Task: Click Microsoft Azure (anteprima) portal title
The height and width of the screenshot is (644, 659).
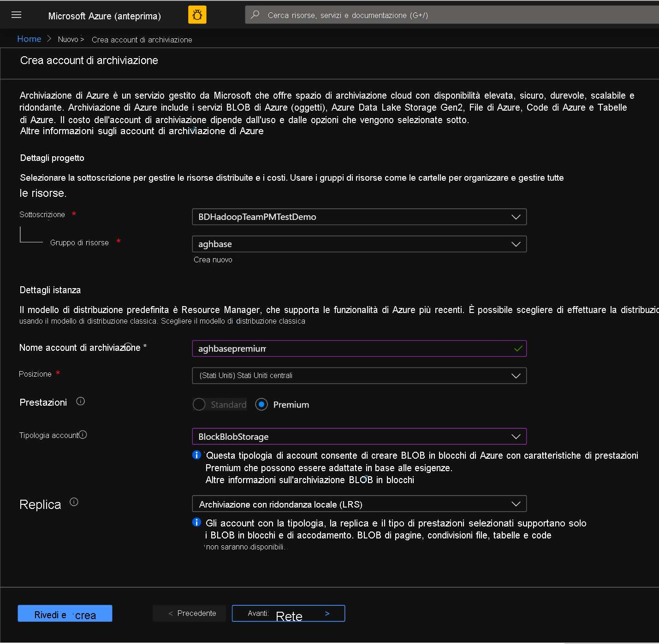Action: [x=105, y=16]
